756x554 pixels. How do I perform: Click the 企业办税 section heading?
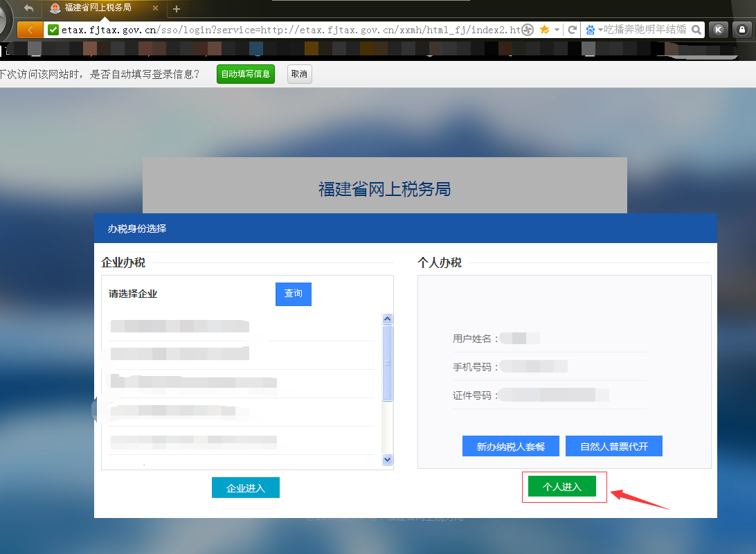tap(123, 262)
